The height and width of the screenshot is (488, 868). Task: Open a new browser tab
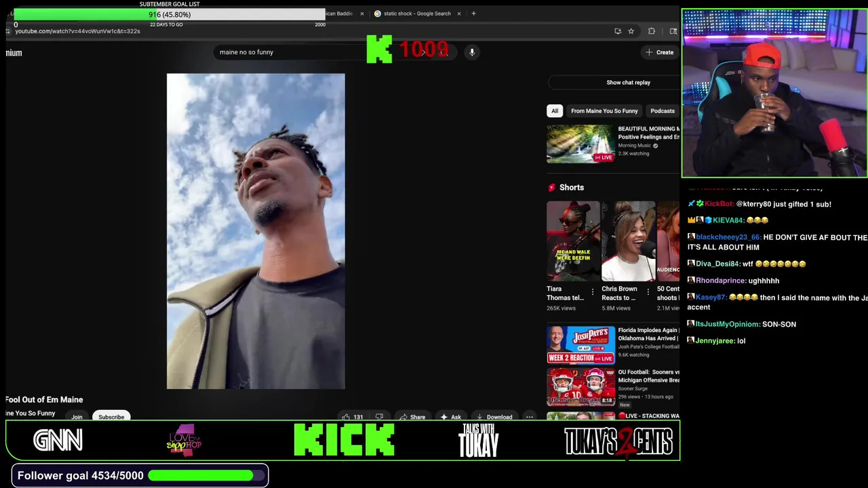pos(473,14)
